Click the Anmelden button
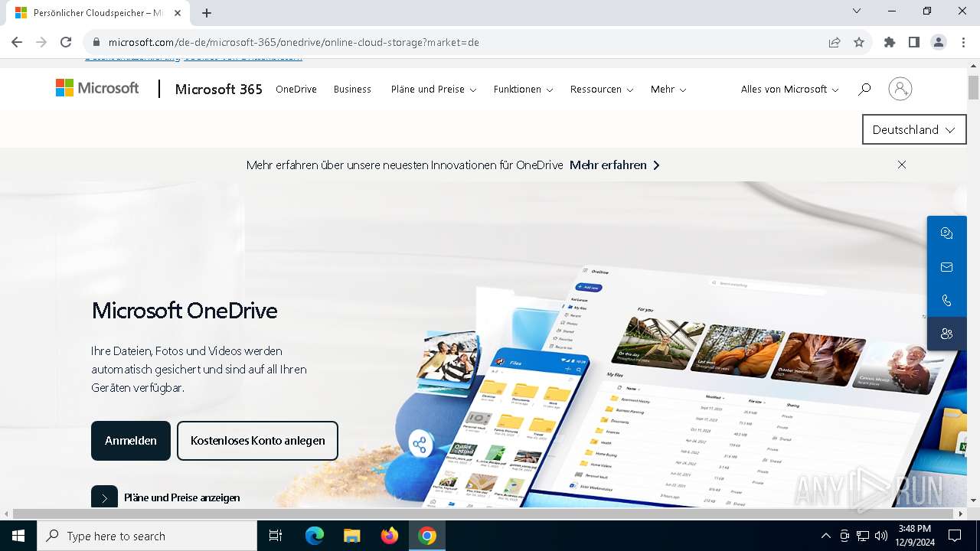 coord(131,441)
